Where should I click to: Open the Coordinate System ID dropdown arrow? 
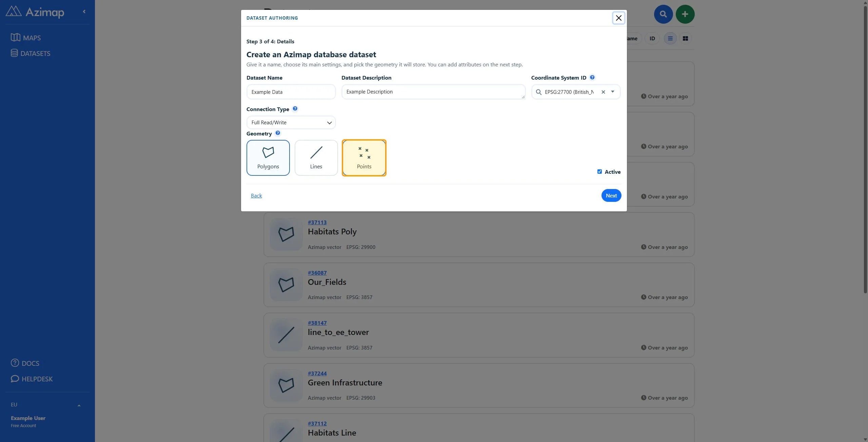click(x=613, y=91)
